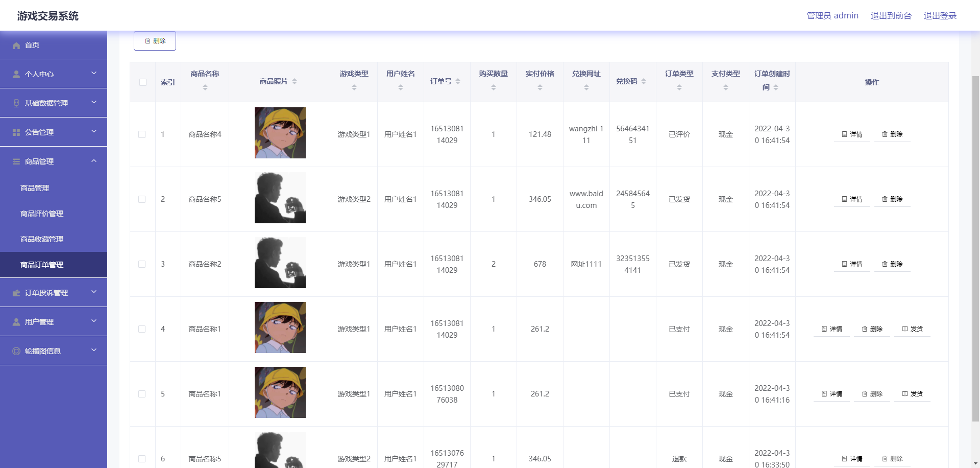Sort table by 用户姓名 column arrows
This screenshot has height=468, width=980.
[401, 87]
